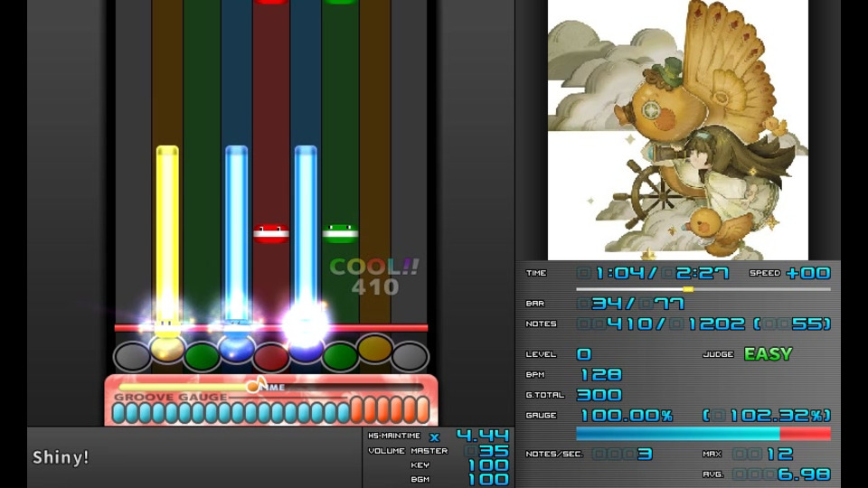The image size is (868, 488).
Task: Click the NOTES/SEC. label
Action: [x=554, y=455]
